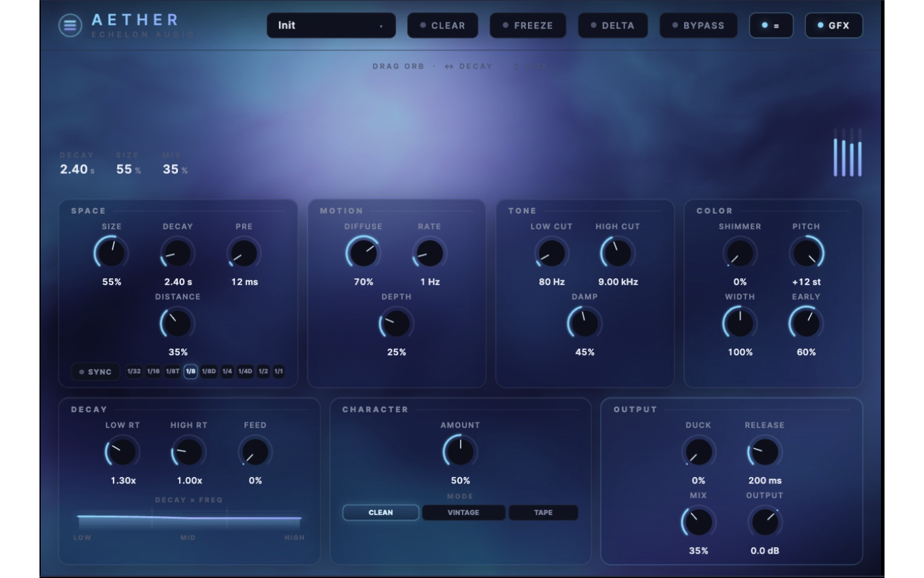Click the HIGH RT knob
The width and height of the screenshot is (924, 578).
coord(189,452)
